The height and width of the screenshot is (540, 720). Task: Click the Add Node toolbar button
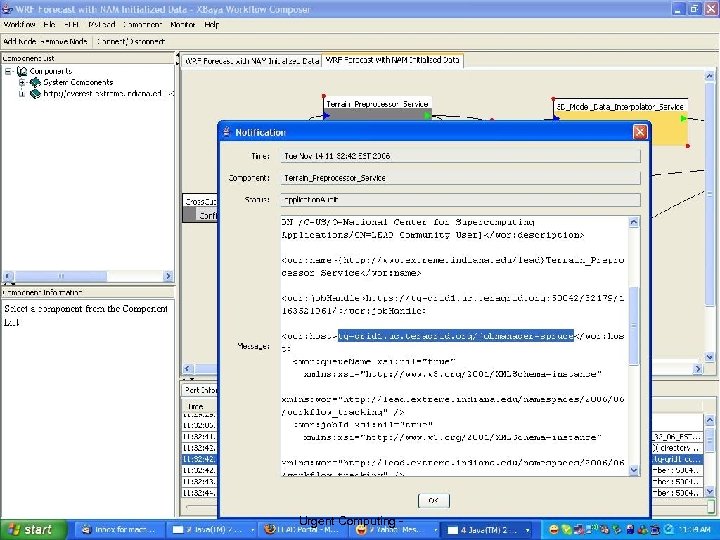(20, 40)
